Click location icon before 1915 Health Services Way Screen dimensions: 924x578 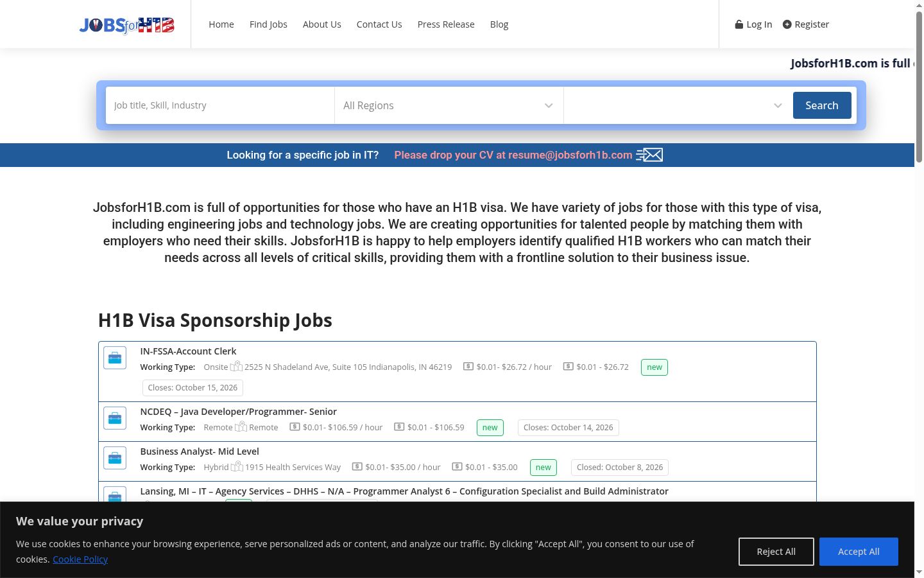pyautogui.click(x=237, y=467)
